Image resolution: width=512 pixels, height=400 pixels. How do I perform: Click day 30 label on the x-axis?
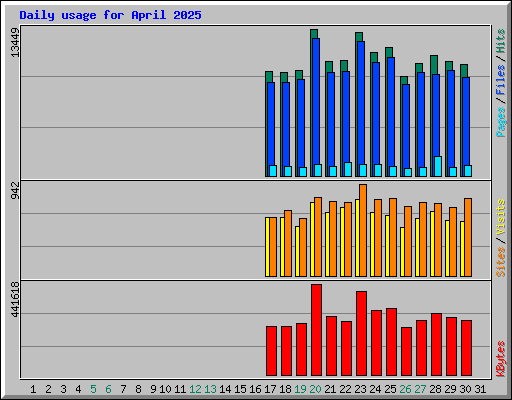(465, 389)
